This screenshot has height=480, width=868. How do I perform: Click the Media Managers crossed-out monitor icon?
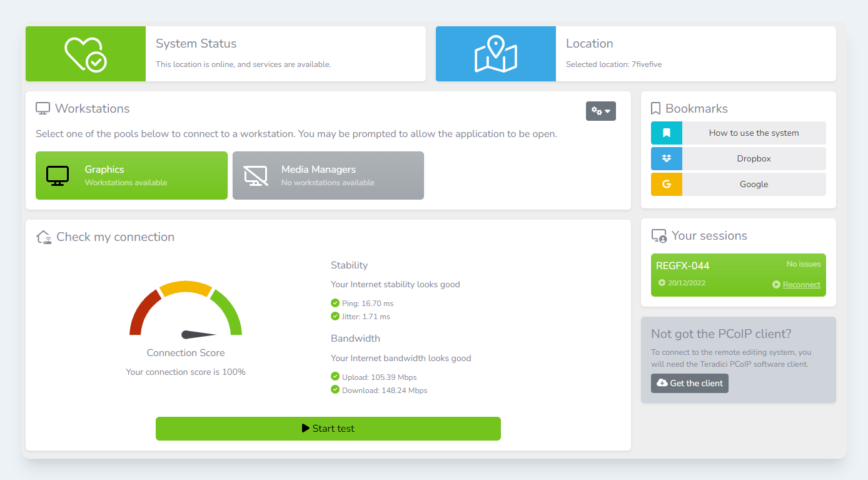tap(256, 176)
